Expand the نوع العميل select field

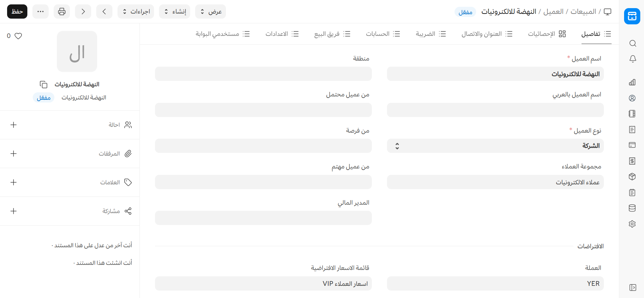click(495, 146)
